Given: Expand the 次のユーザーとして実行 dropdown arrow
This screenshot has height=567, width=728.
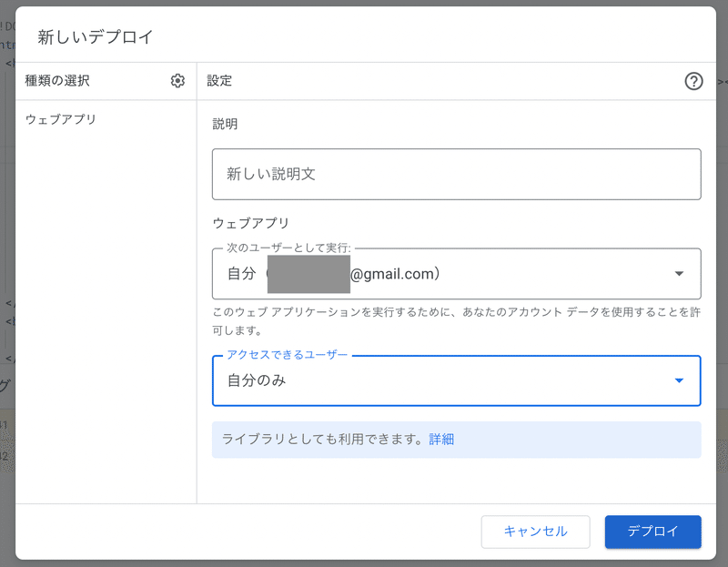Looking at the screenshot, I should (x=679, y=273).
